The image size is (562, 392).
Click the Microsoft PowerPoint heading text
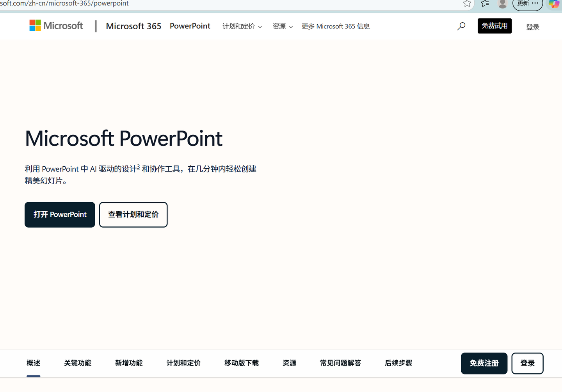[124, 138]
